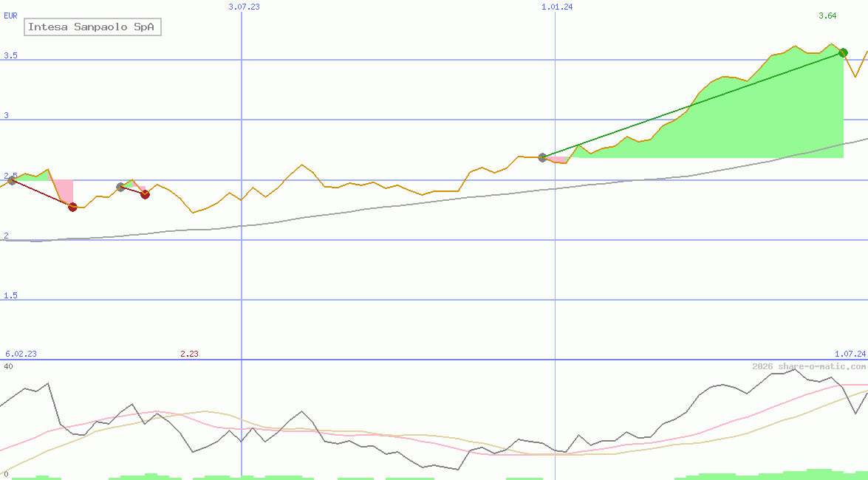Viewport: 868px width, 480px height.
Task: Click the Intesa Sanpaolo SpA title box
Action: (x=92, y=27)
